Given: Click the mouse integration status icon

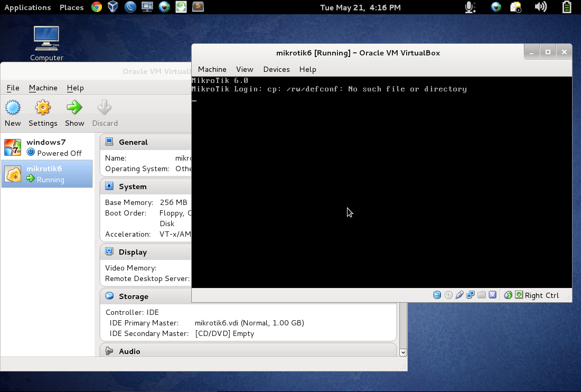Looking at the screenshot, I should [508, 295].
